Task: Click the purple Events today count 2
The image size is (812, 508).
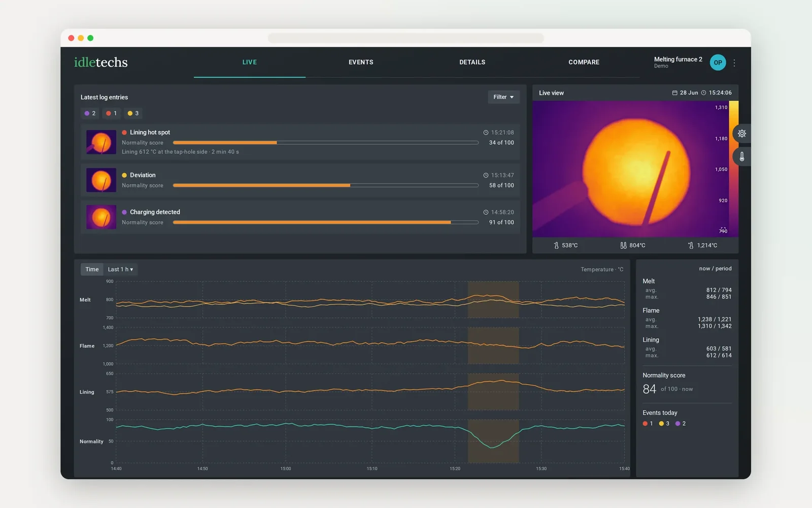Action: pos(681,424)
